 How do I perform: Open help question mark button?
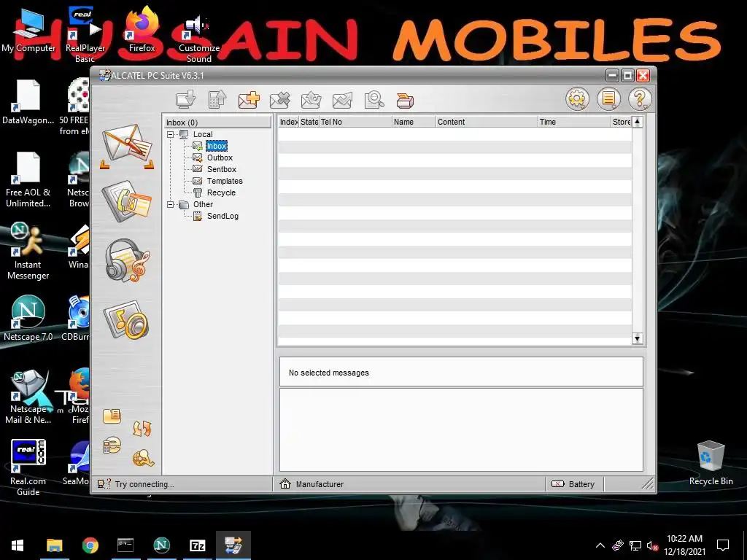[640, 99]
